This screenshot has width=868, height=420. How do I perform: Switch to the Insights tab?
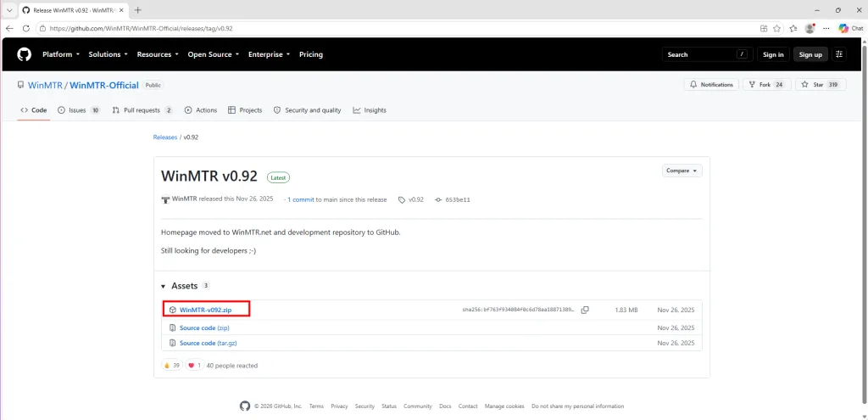coord(370,110)
